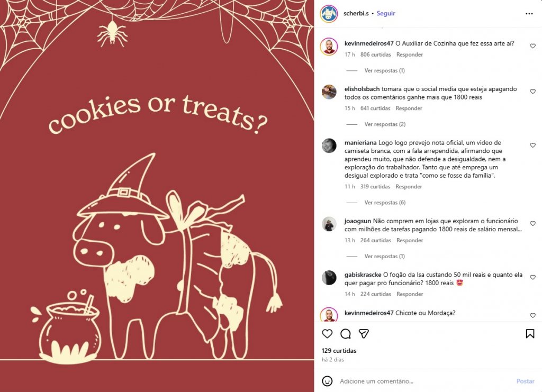Open gabiskrascke's profile avatar

pos(329,278)
